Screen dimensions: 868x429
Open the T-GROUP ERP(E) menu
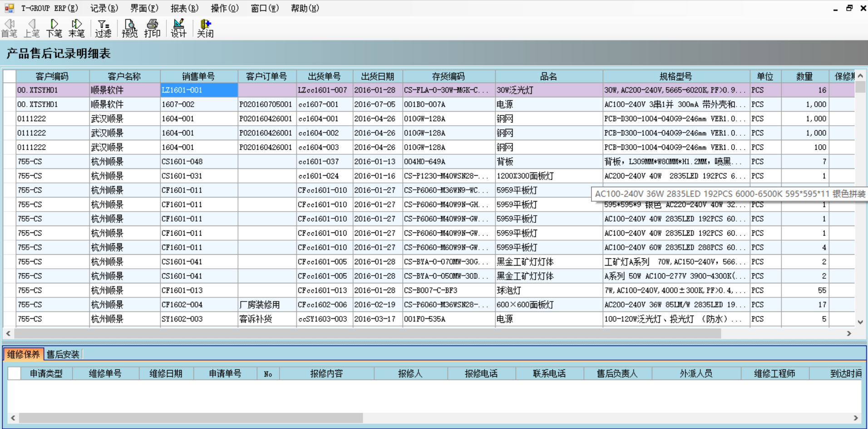[x=49, y=8]
